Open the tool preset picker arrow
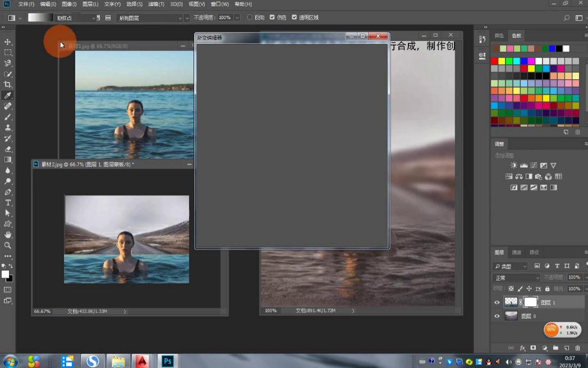Image resolution: width=588 pixels, height=368 pixels. (x=20, y=18)
